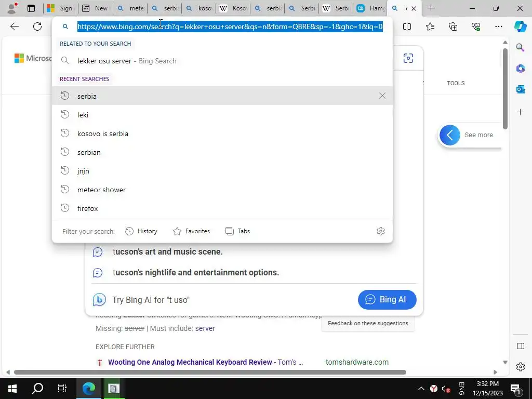Open sidebar search icon

pyautogui.click(x=520, y=47)
